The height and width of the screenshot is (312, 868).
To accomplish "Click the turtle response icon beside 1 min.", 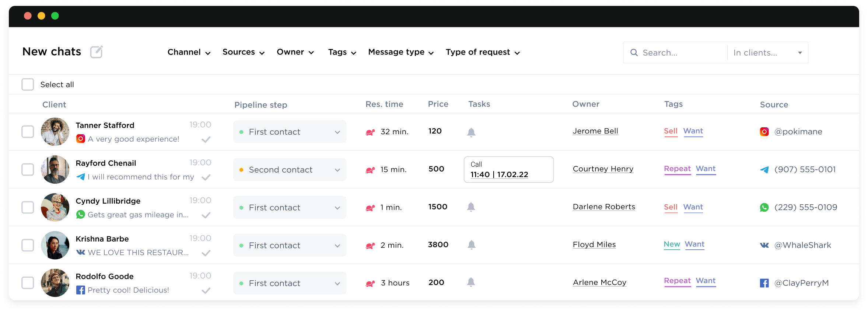I will point(370,208).
